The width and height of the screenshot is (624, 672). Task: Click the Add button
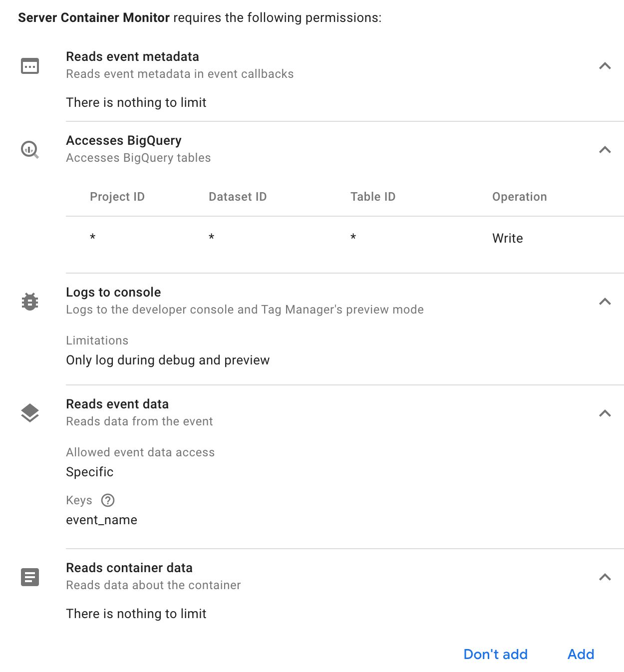point(581,654)
